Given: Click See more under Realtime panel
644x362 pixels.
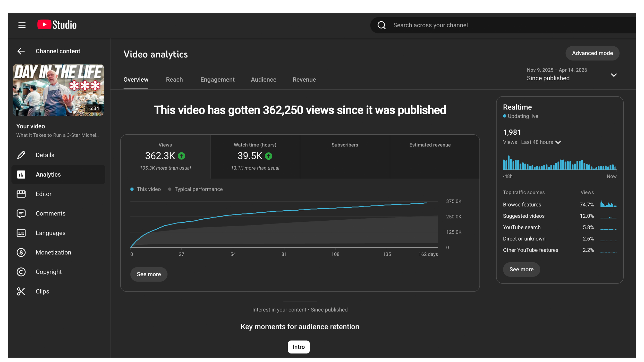Looking at the screenshot, I should [x=521, y=269].
